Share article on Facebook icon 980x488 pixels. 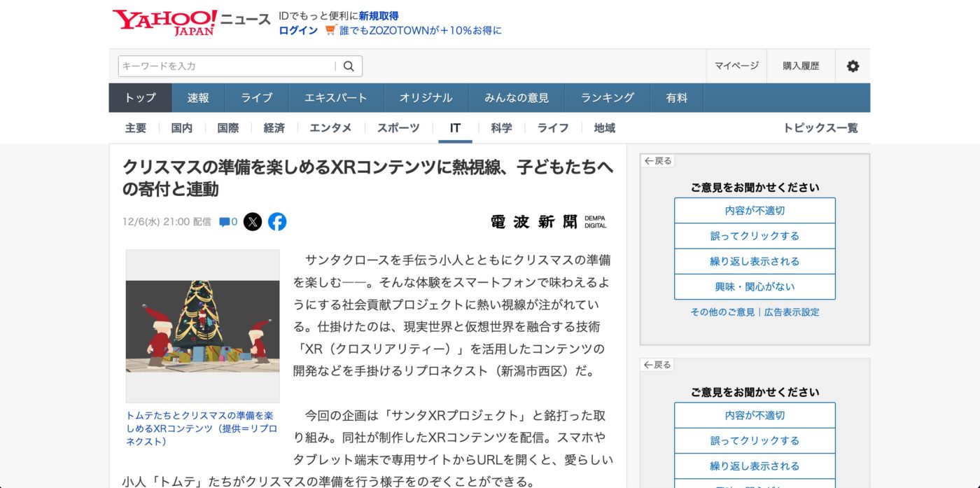click(x=277, y=222)
